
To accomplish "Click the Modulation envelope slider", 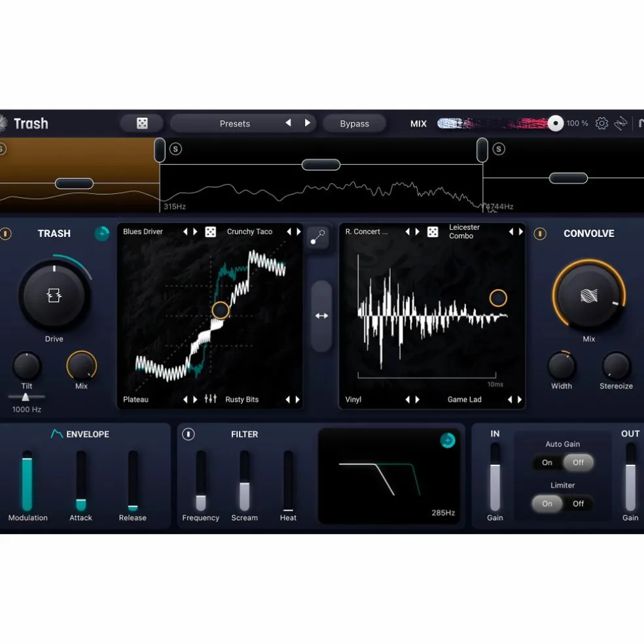I will point(27,481).
